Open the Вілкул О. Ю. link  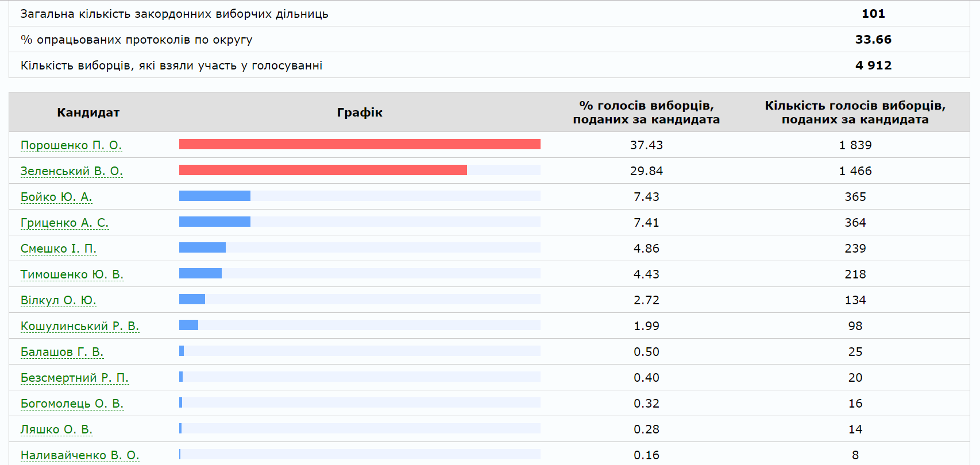(x=58, y=300)
